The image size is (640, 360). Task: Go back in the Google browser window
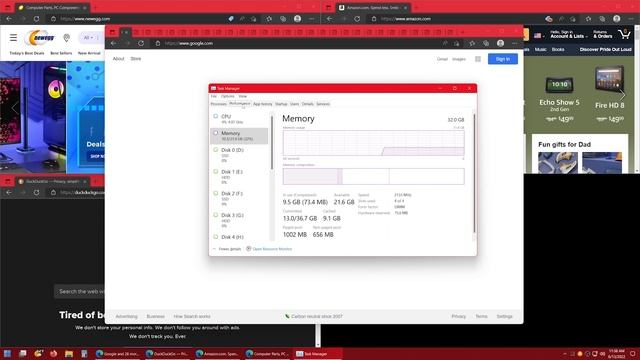tap(114, 43)
